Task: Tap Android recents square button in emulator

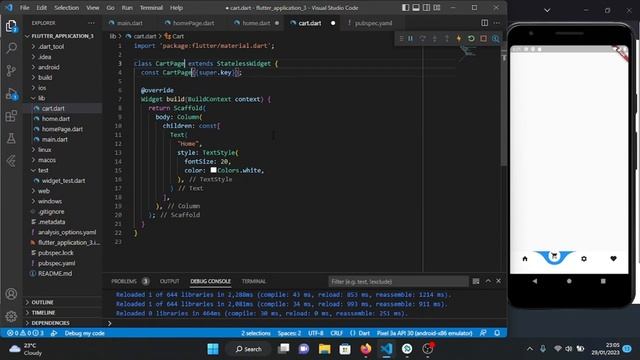Action: [x=603, y=281]
